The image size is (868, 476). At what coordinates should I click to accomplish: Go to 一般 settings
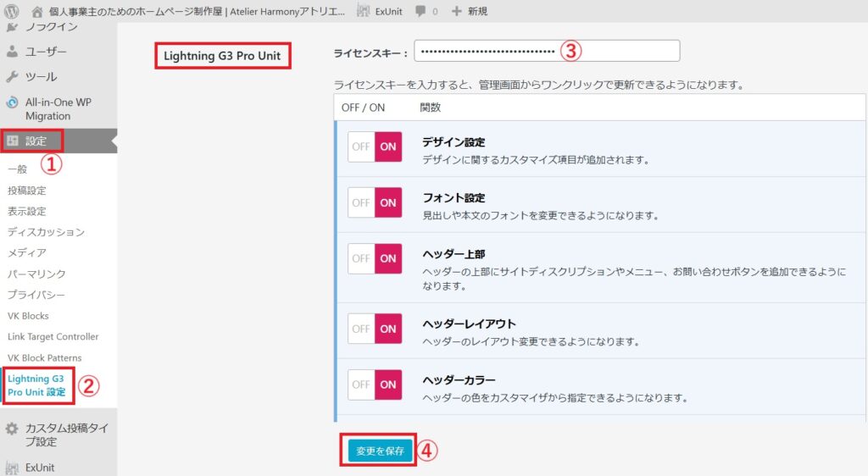[x=17, y=169]
